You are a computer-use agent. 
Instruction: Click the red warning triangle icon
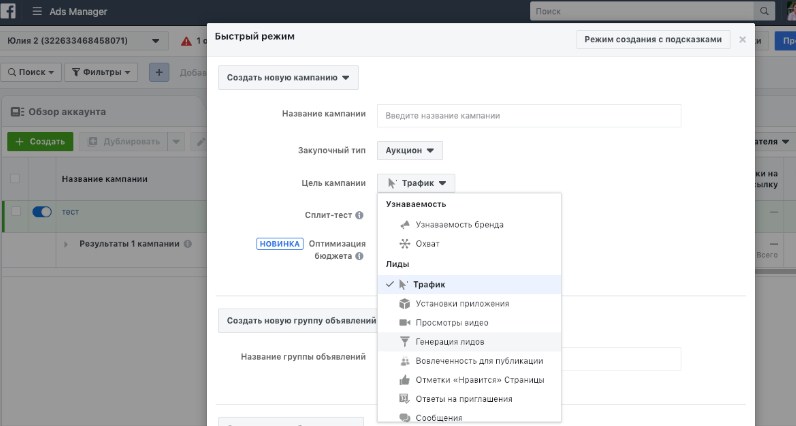point(186,41)
